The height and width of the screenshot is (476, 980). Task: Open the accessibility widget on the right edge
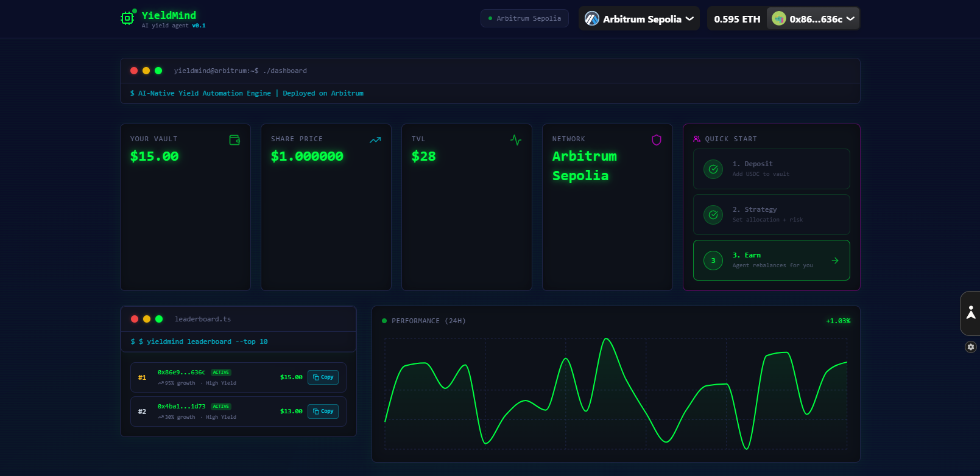click(971, 313)
